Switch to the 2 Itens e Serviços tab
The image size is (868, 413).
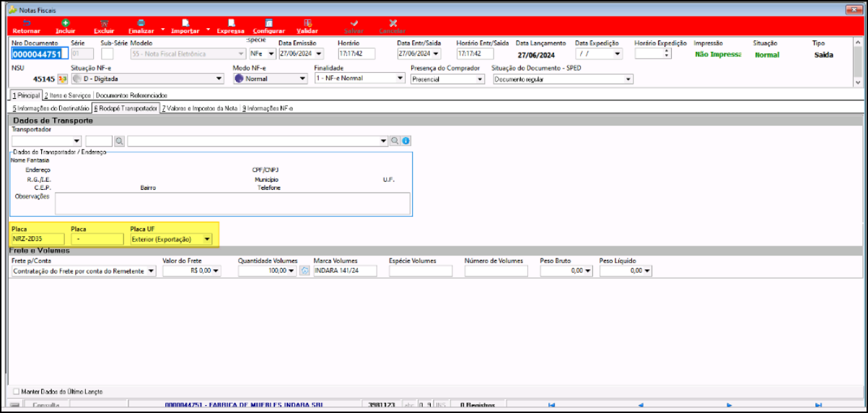point(68,95)
